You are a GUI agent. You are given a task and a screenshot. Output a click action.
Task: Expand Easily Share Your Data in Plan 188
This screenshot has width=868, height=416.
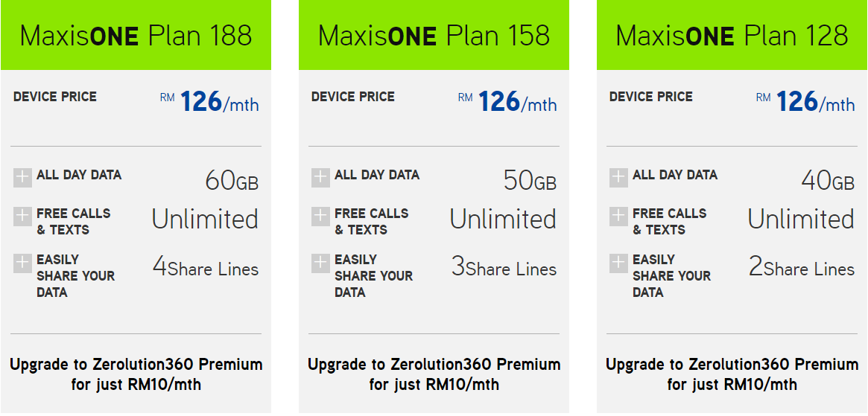click(x=22, y=263)
